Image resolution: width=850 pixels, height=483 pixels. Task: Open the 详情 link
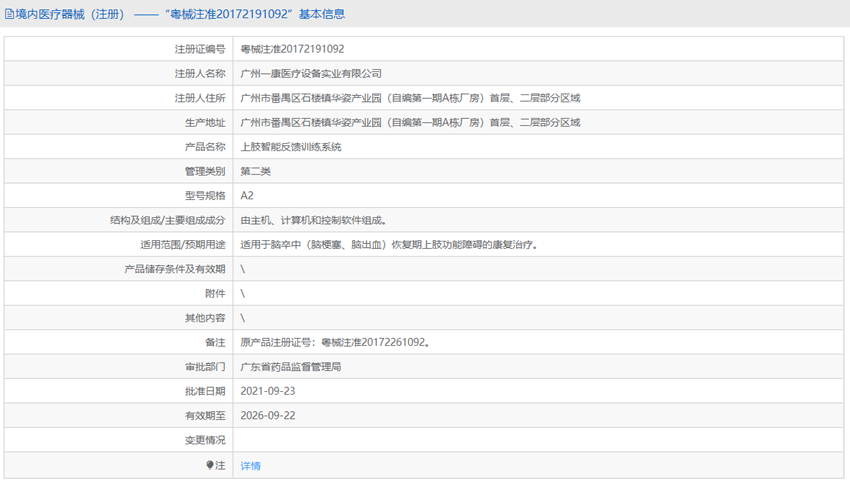click(250, 466)
